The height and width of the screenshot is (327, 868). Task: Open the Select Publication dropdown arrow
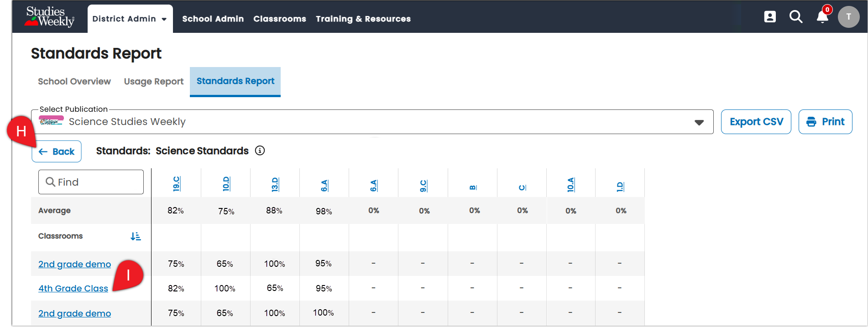(699, 122)
